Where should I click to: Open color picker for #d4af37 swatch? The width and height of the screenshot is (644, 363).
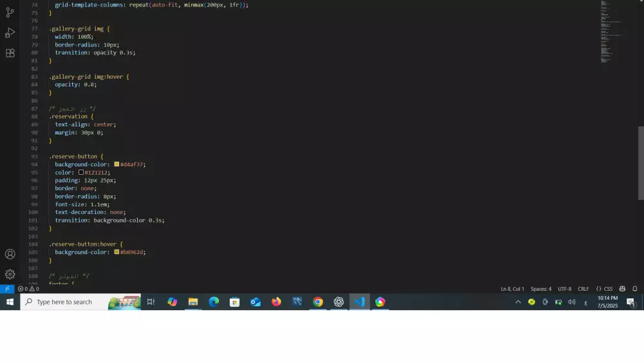click(117, 164)
